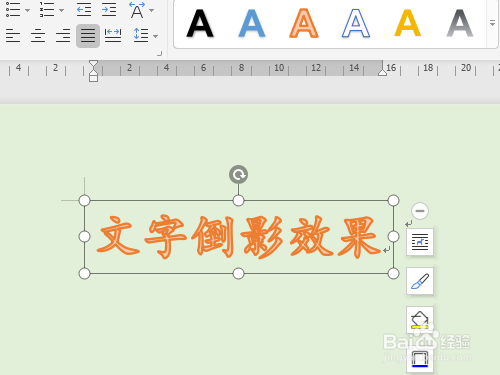
Task: Click the character scaling A icon
Action: 137,10
